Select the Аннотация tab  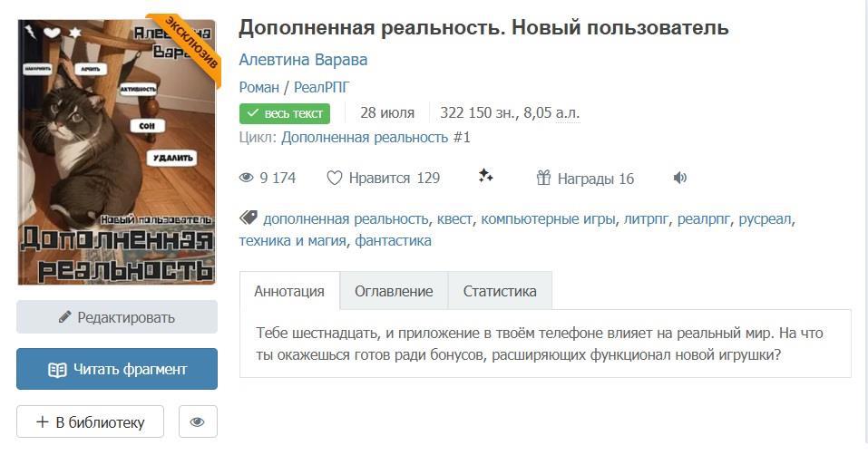point(289,291)
